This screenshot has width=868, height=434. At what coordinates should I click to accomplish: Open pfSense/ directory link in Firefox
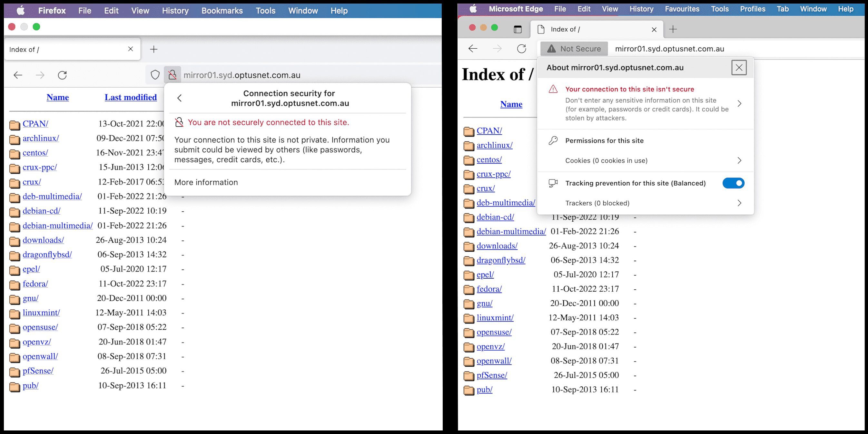coord(38,371)
